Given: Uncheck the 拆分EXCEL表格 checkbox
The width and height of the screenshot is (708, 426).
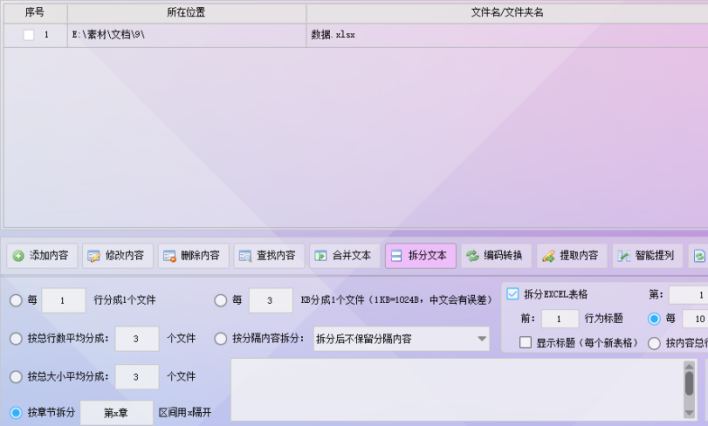Looking at the screenshot, I should coord(512,294).
